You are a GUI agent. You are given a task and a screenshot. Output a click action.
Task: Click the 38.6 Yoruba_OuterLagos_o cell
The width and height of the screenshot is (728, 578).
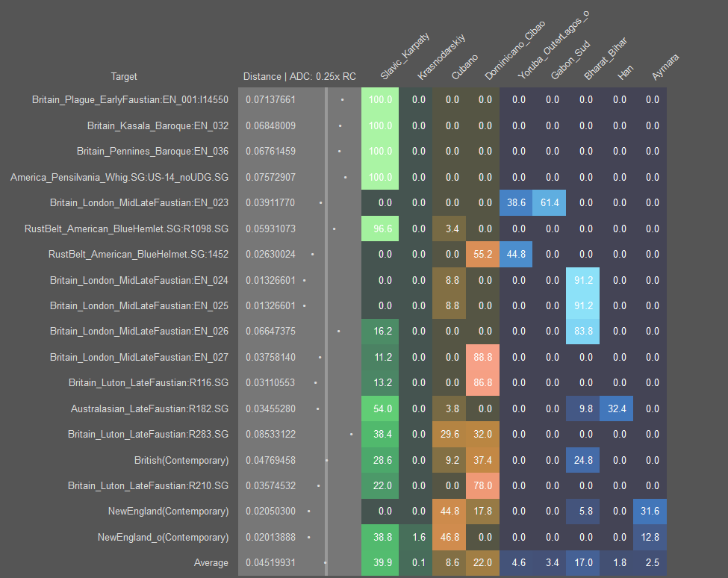click(x=516, y=203)
